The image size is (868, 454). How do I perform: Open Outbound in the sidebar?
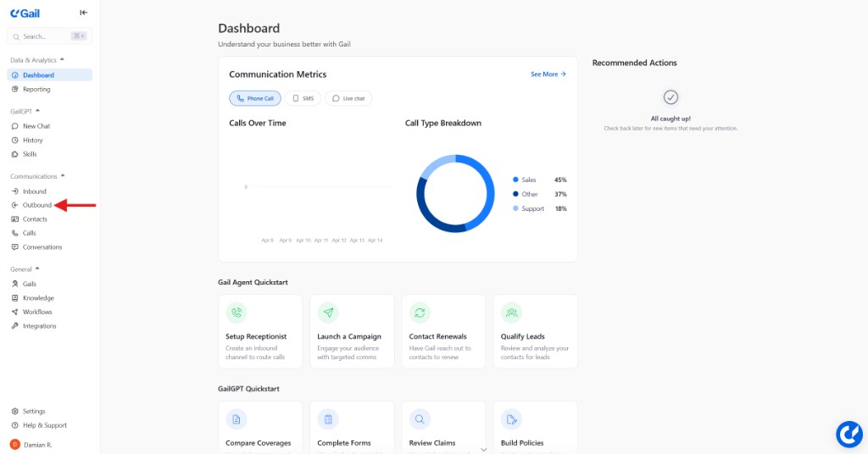36,205
